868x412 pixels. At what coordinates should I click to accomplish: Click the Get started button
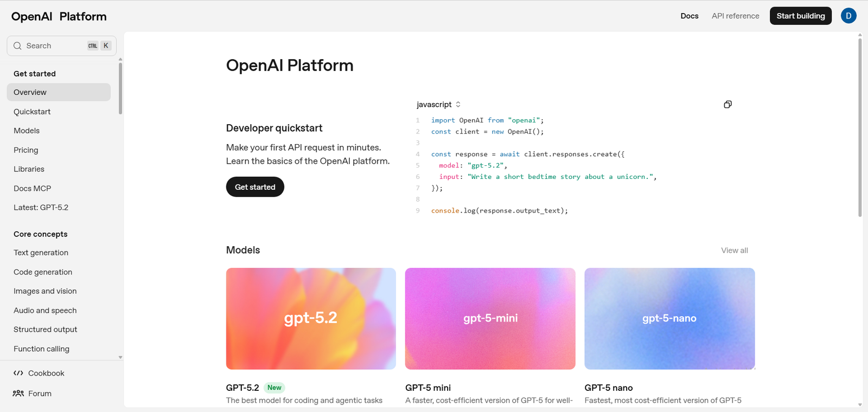coord(255,187)
